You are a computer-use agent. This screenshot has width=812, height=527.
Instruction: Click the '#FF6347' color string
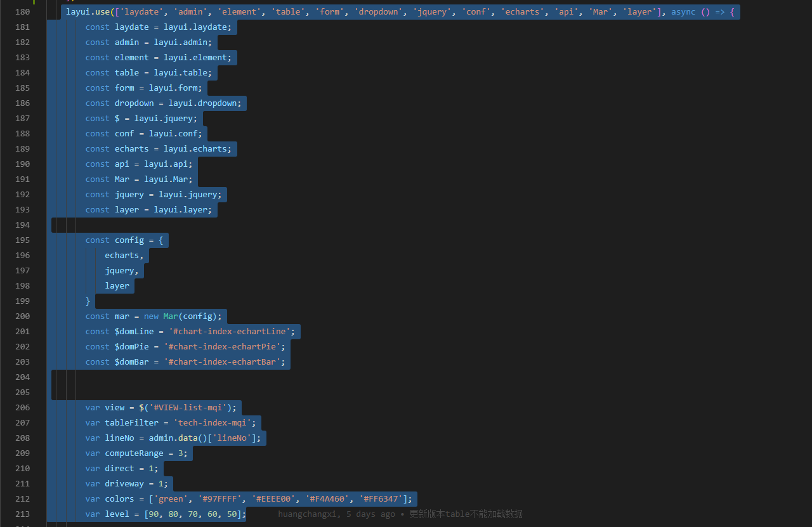click(x=381, y=499)
